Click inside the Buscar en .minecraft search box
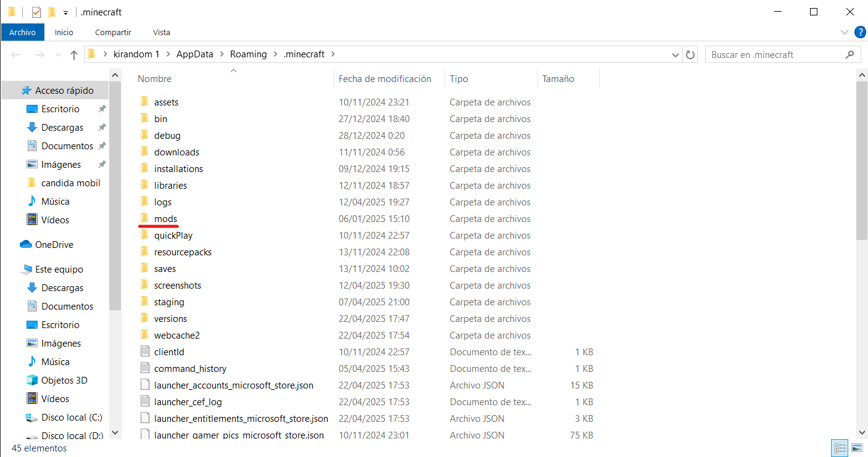Screen dimensions: 868x457 click(771, 54)
